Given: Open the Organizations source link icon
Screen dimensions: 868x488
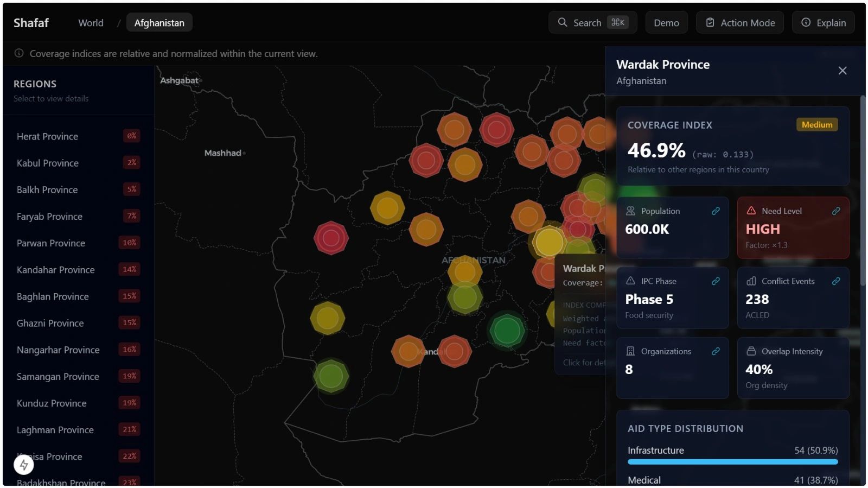Looking at the screenshot, I should pos(716,351).
